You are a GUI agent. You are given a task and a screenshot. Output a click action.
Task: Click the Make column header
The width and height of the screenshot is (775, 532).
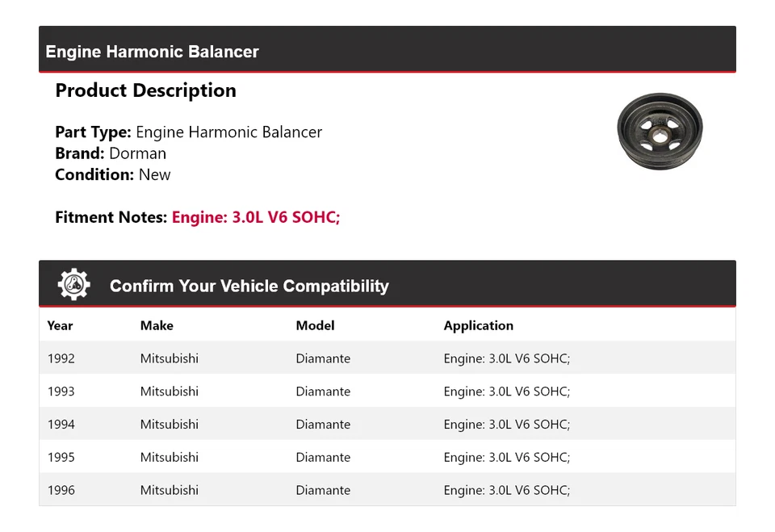157,325
